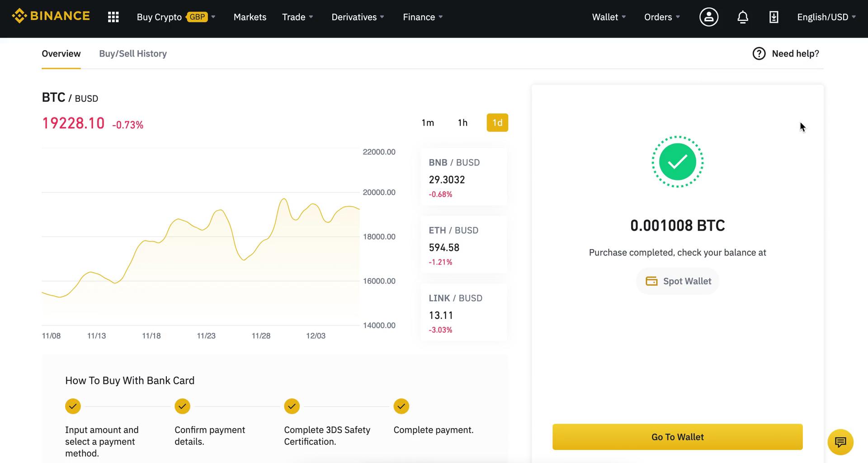868x463 pixels.
Task: Click the 19228.10 price value
Action: tap(73, 123)
